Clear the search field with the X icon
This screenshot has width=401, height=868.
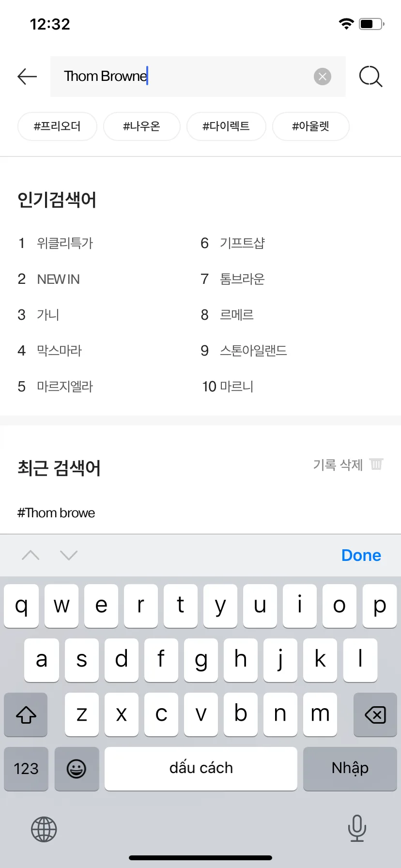(x=323, y=77)
